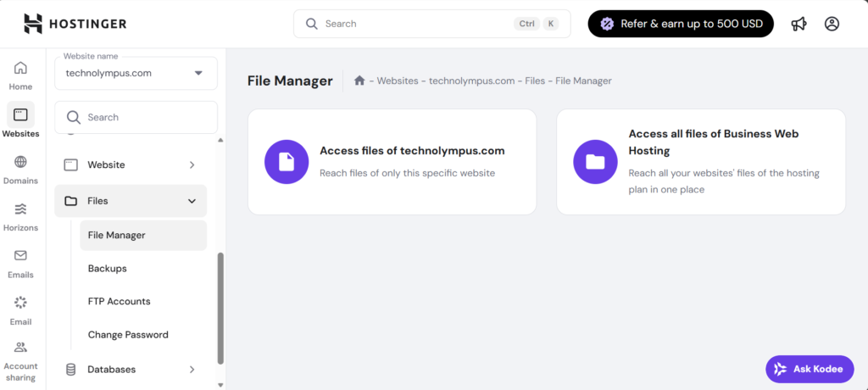Screen dimensions: 868x390
Task: Click the File Manager page heading
Action: pos(290,81)
